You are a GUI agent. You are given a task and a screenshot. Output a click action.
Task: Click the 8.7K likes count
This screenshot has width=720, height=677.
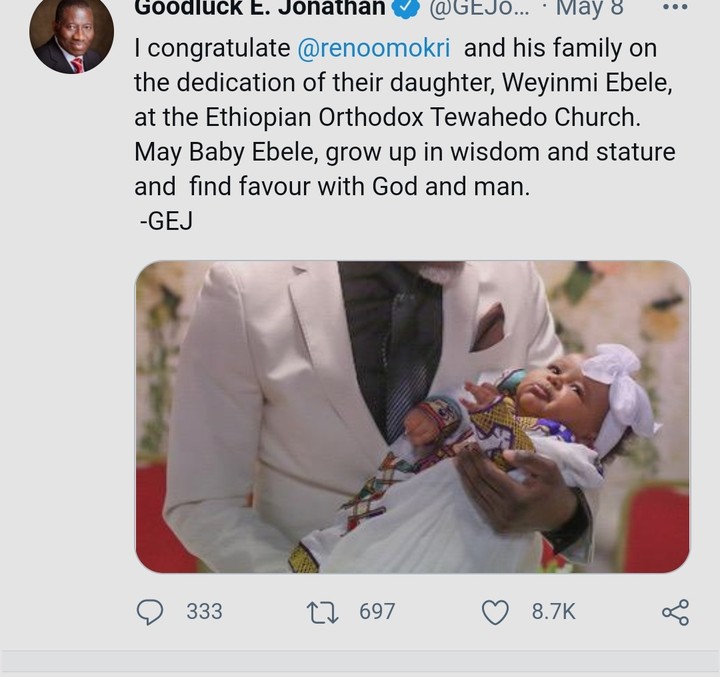tap(553, 611)
